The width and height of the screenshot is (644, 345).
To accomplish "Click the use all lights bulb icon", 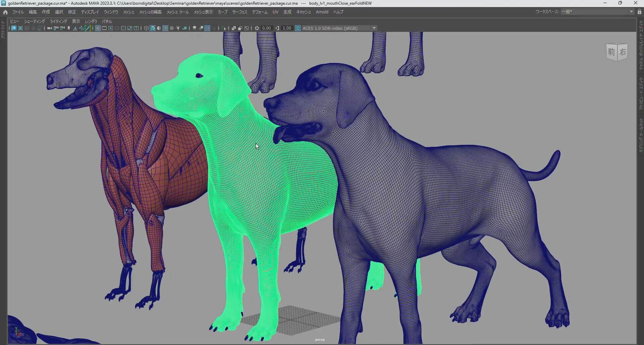I will (178, 28).
